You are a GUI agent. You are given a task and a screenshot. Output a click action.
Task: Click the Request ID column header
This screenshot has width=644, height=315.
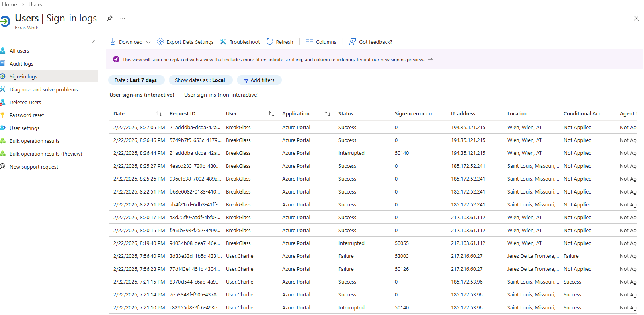pos(183,114)
